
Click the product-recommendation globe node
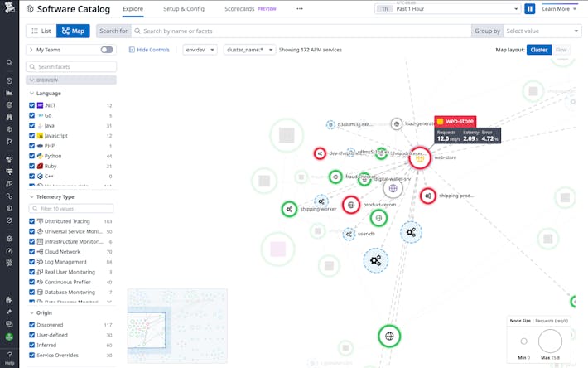pyautogui.click(x=350, y=204)
